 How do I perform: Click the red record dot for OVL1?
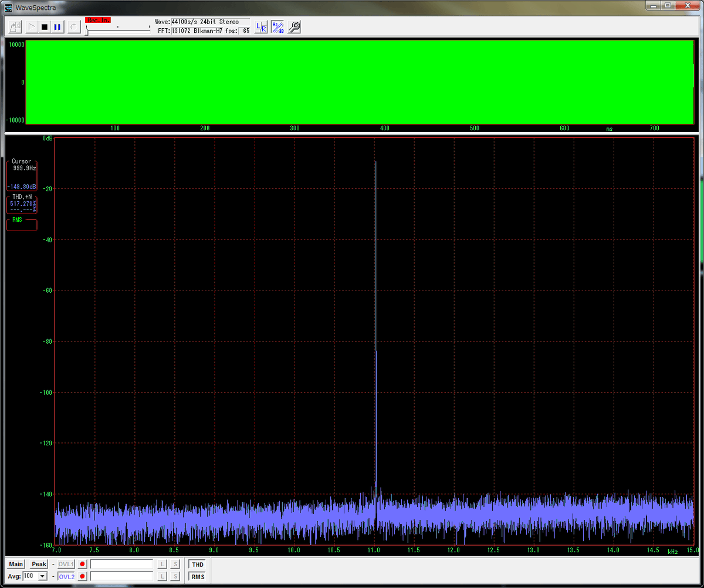click(83, 564)
